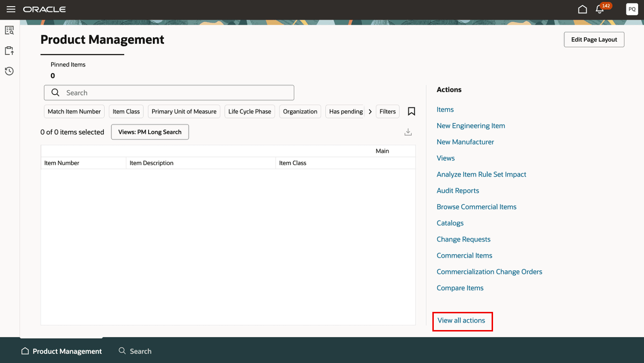The image size is (644, 363).
Task: Click the PQ user avatar
Action: [632, 9]
